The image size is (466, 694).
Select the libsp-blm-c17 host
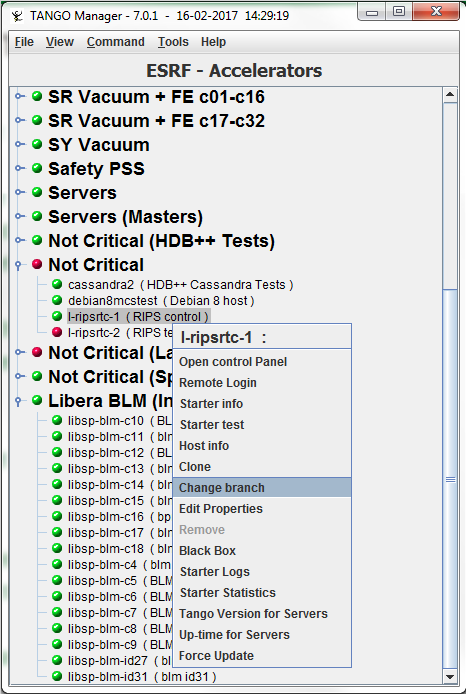[x=120, y=532]
